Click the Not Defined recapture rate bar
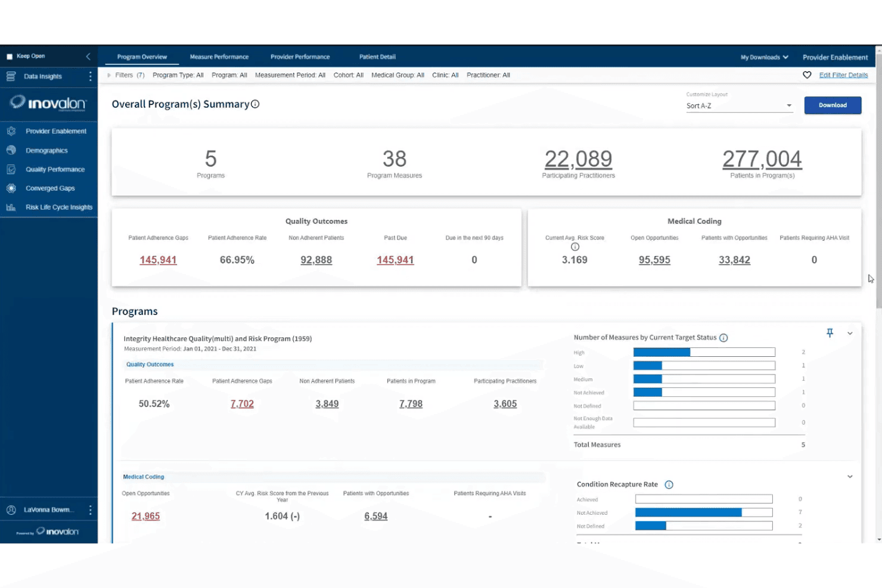Viewport: 882px width, 588px height. 704,526
